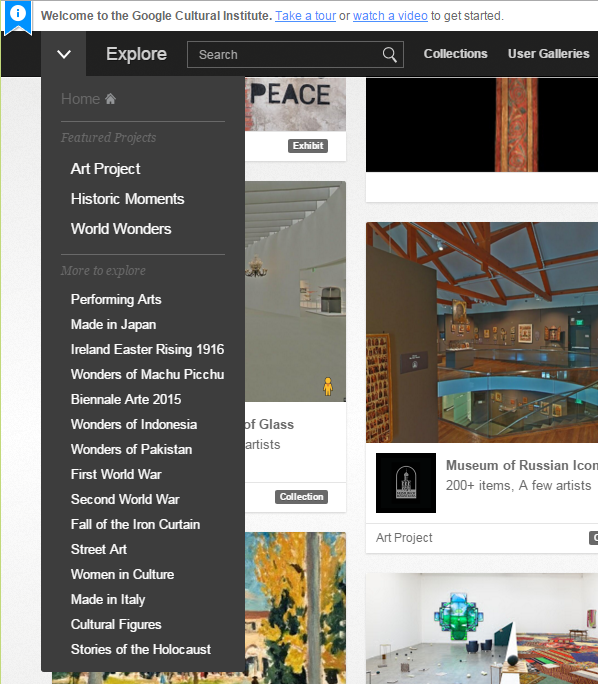Open the Collections tab
This screenshot has width=598, height=684.
pyautogui.click(x=455, y=54)
